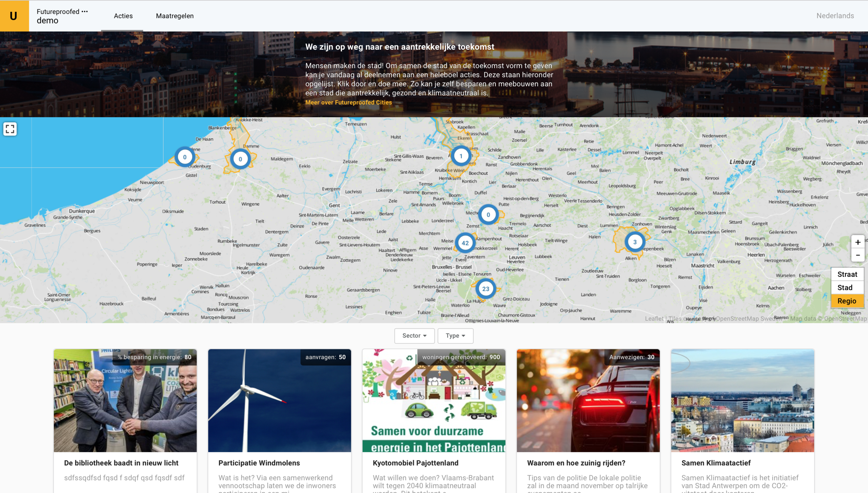This screenshot has width=868, height=493.
Task: Open the three-dots menu next to Futureproofed
Action: (x=85, y=11)
